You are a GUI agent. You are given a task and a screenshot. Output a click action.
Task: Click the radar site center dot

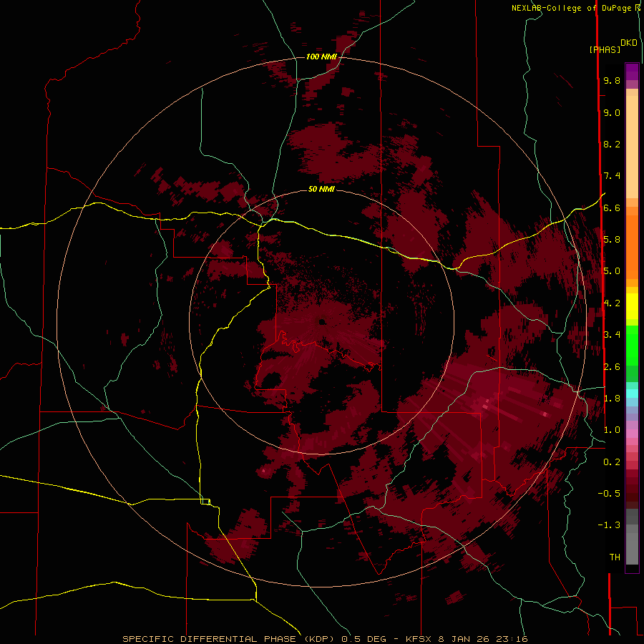(x=322, y=322)
